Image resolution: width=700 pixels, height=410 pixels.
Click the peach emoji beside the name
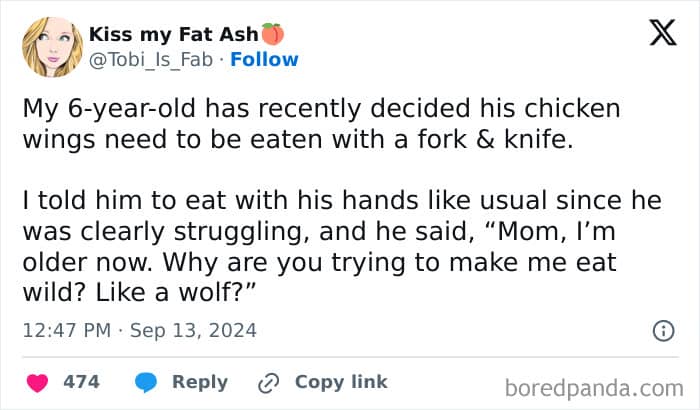pyautogui.click(x=272, y=34)
